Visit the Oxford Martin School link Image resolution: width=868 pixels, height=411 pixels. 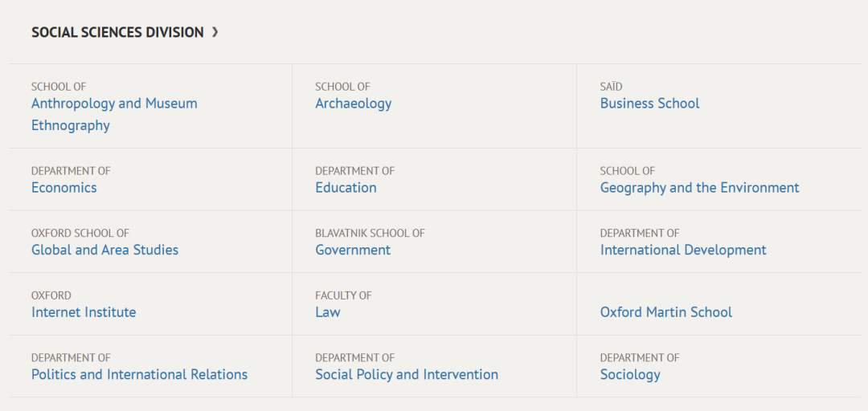pyautogui.click(x=666, y=312)
